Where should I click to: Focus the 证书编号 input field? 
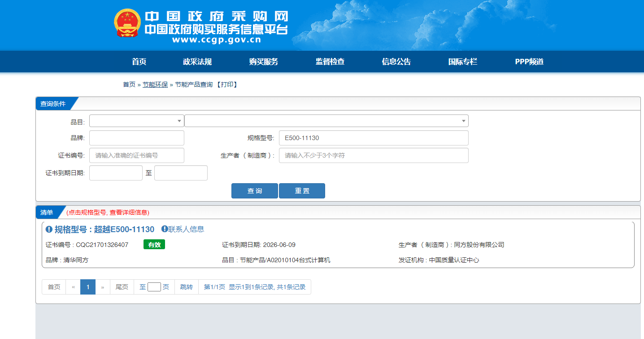pos(137,155)
